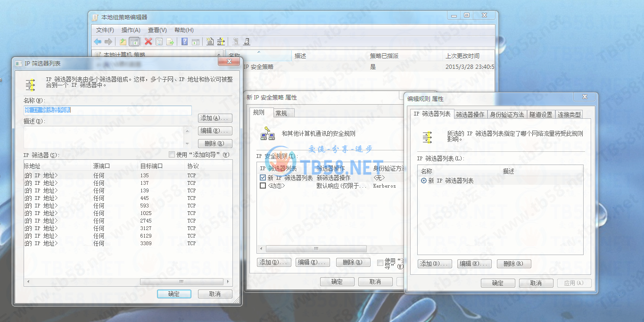Image resolution: width=644 pixels, height=322 pixels.
Task: Open help via blue question mark icon
Action: point(185,41)
